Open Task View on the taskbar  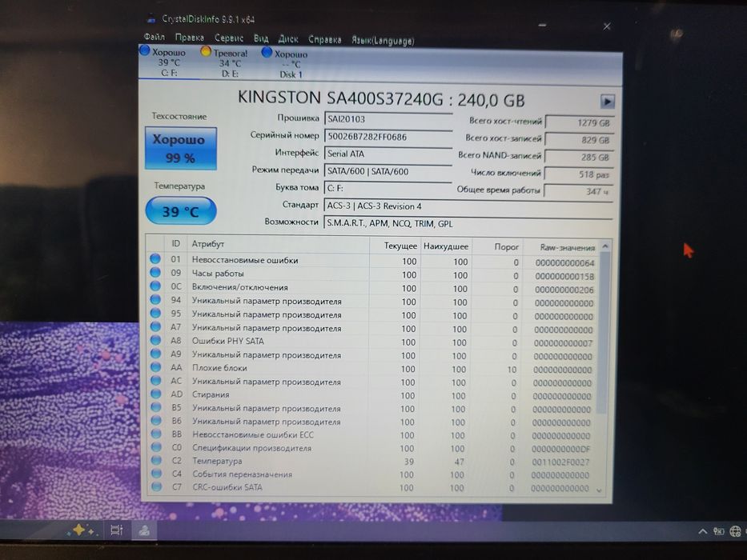(116, 530)
